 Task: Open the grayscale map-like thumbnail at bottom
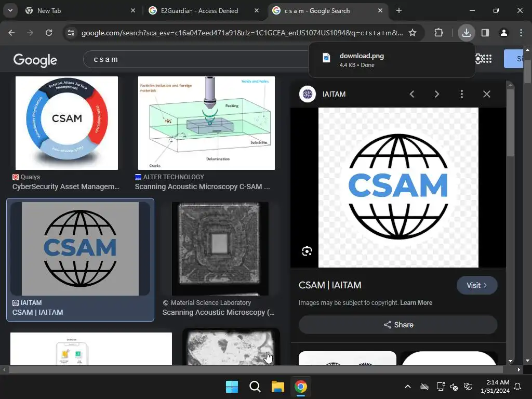tap(231, 347)
